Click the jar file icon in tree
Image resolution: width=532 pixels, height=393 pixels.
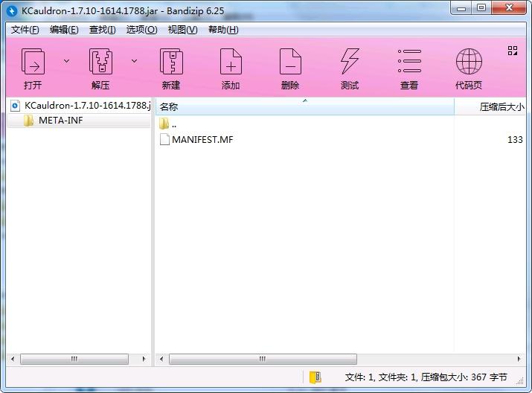pos(15,106)
